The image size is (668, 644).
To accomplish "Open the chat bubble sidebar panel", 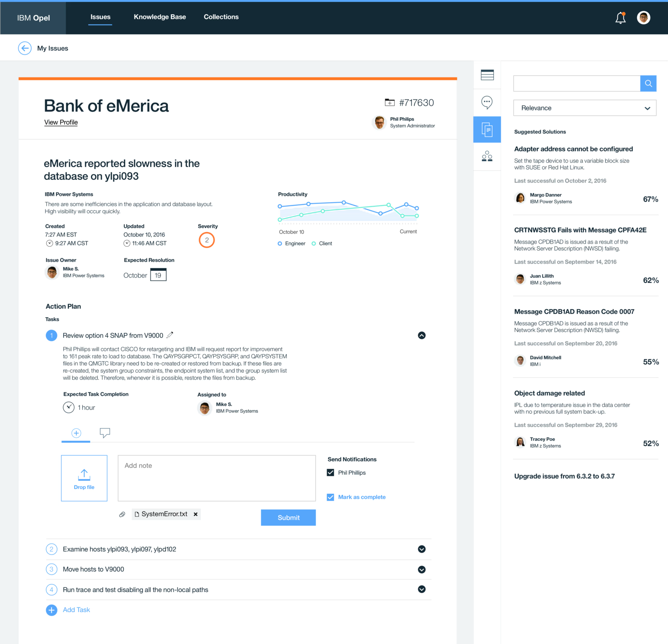I will tap(487, 102).
